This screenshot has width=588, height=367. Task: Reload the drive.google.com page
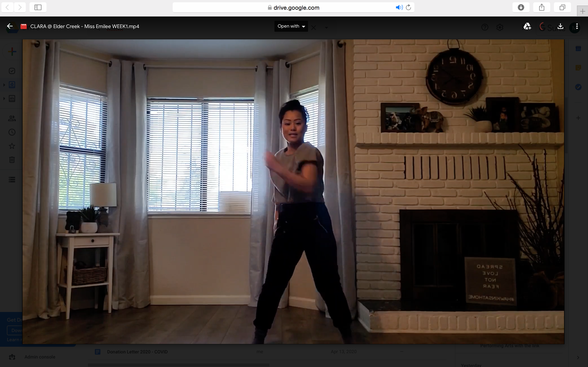point(409,8)
